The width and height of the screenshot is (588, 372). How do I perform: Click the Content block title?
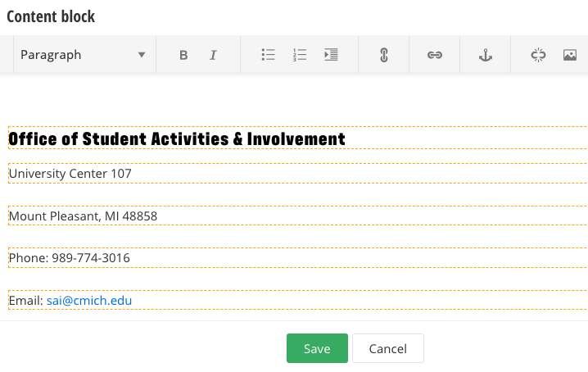pos(51,16)
